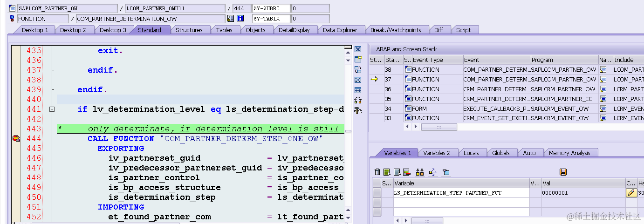Image resolution: width=644 pixels, height=224 pixels.
Task: Switch to the Variables 2 tab
Action: (x=437, y=153)
